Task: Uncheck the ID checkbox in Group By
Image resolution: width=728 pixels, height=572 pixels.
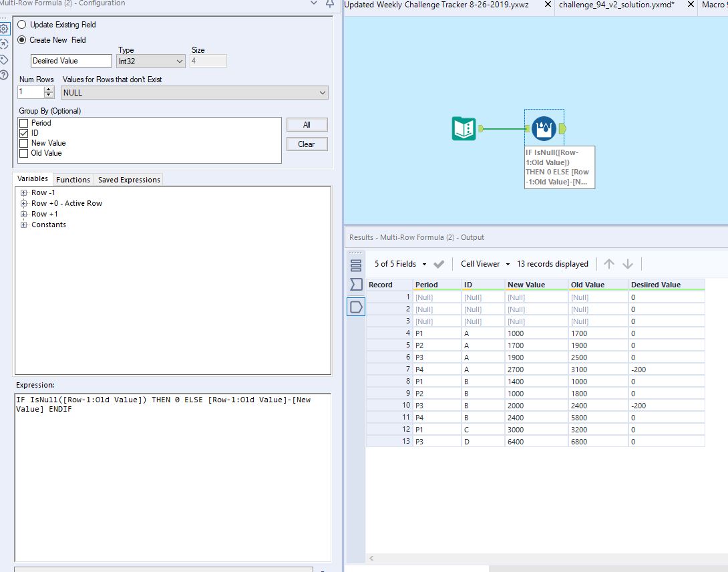Action: click(x=25, y=132)
